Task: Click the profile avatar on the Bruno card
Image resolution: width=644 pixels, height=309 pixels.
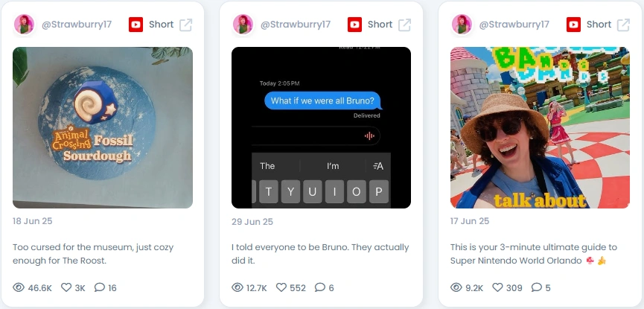Action: pos(243,25)
